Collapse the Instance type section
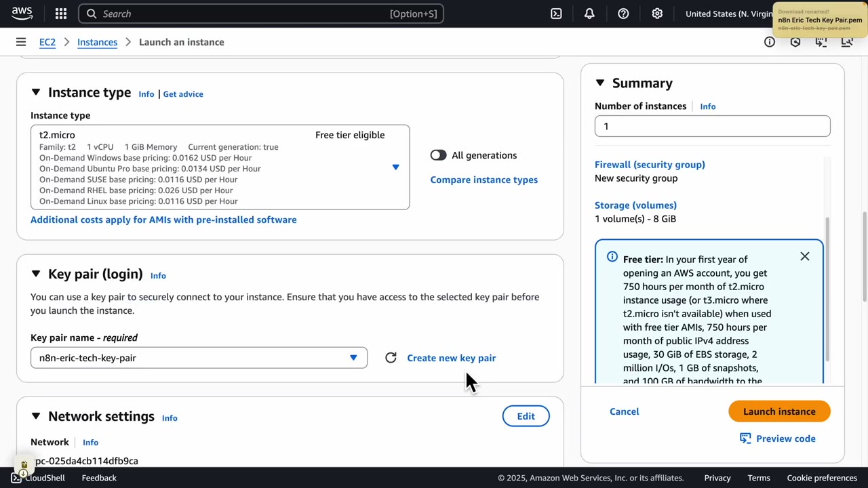 point(36,92)
